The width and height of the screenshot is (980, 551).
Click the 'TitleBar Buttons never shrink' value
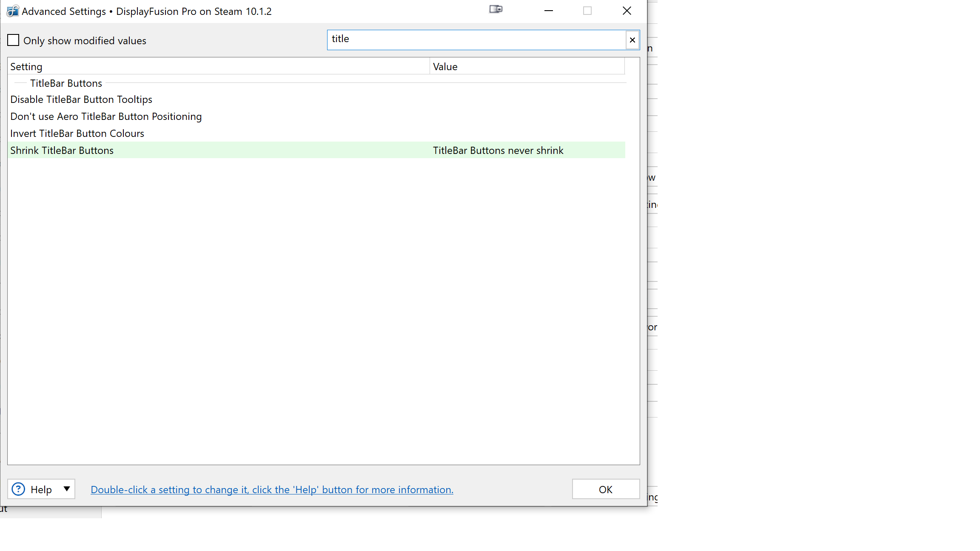(498, 151)
